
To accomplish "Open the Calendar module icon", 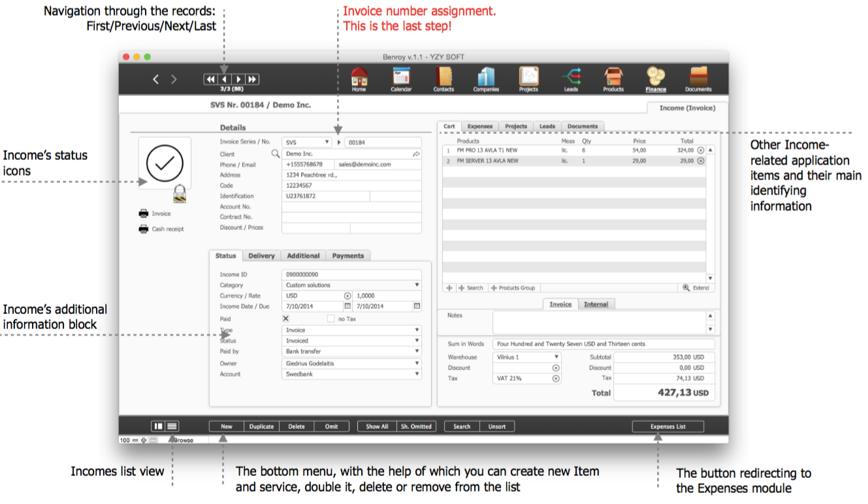I will (x=401, y=77).
